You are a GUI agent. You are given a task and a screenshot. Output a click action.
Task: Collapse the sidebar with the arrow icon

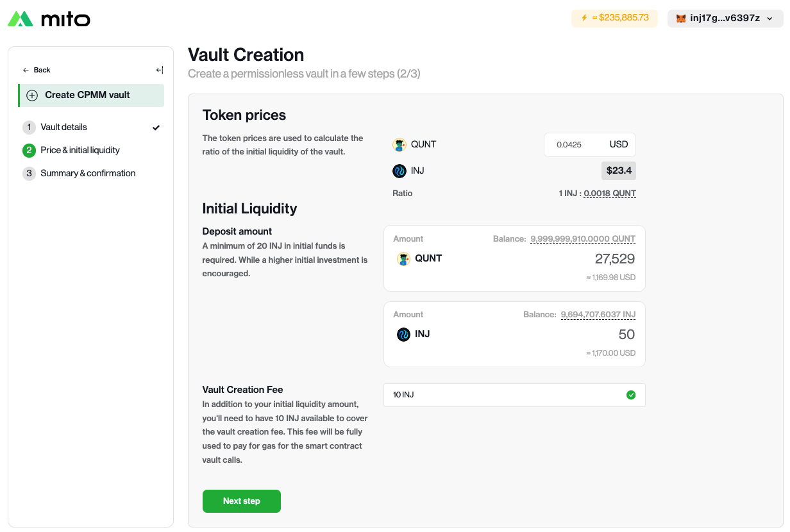(x=160, y=70)
